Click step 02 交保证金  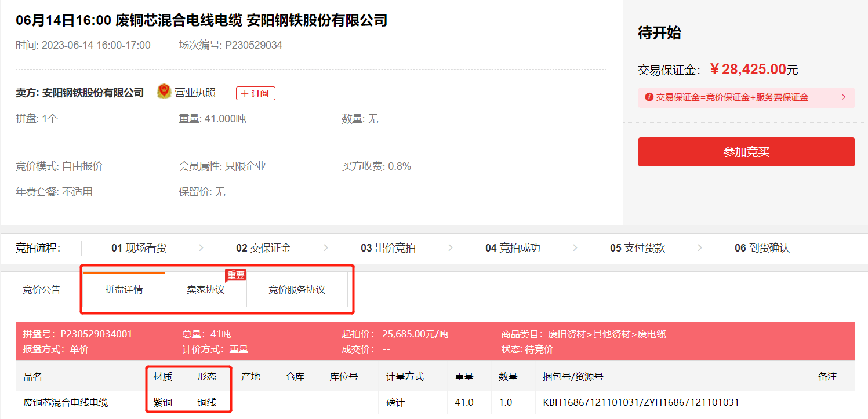point(263,248)
